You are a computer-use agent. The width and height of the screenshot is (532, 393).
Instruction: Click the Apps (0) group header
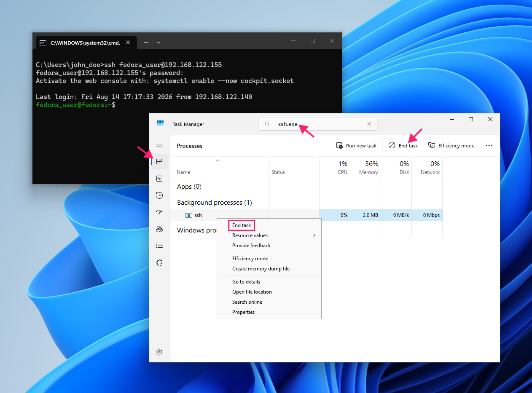click(x=189, y=187)
